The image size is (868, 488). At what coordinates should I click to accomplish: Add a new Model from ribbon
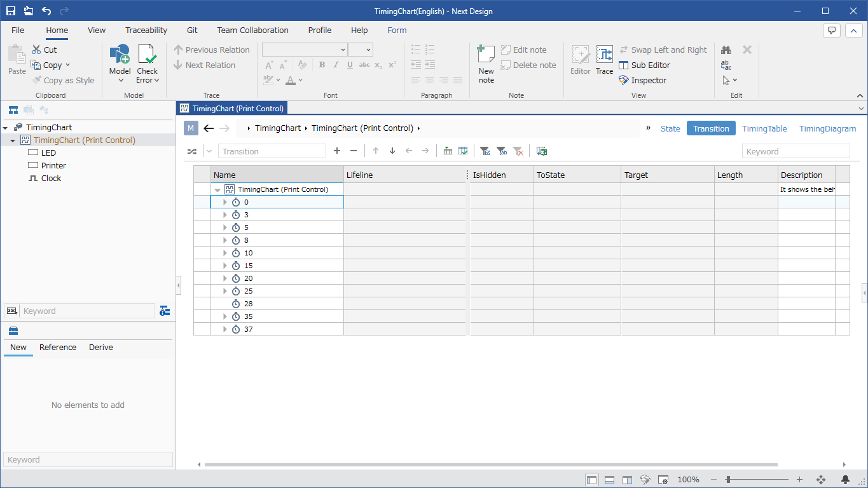coord(120,64)
